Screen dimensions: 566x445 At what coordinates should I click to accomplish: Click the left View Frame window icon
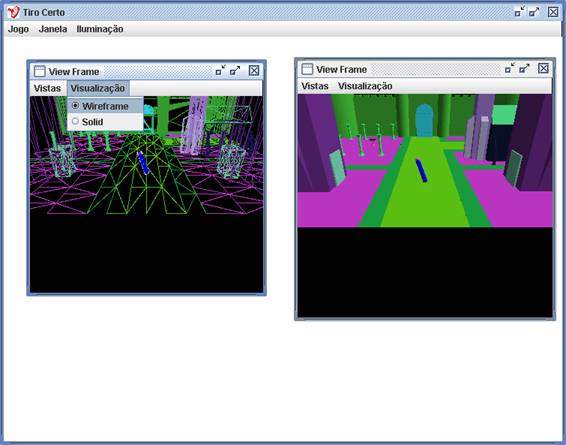[x=40, y=71]
